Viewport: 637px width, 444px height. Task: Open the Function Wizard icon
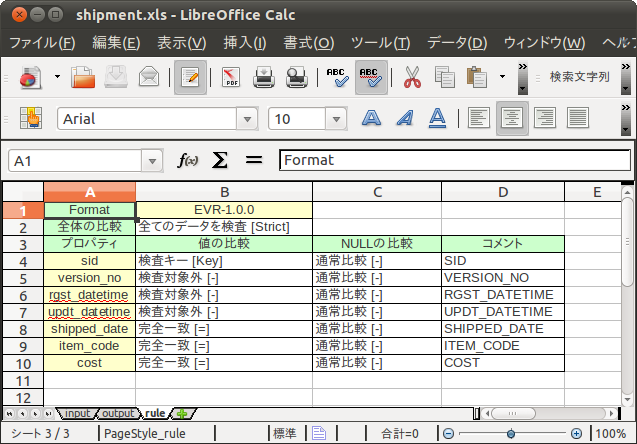click(187, 160)
